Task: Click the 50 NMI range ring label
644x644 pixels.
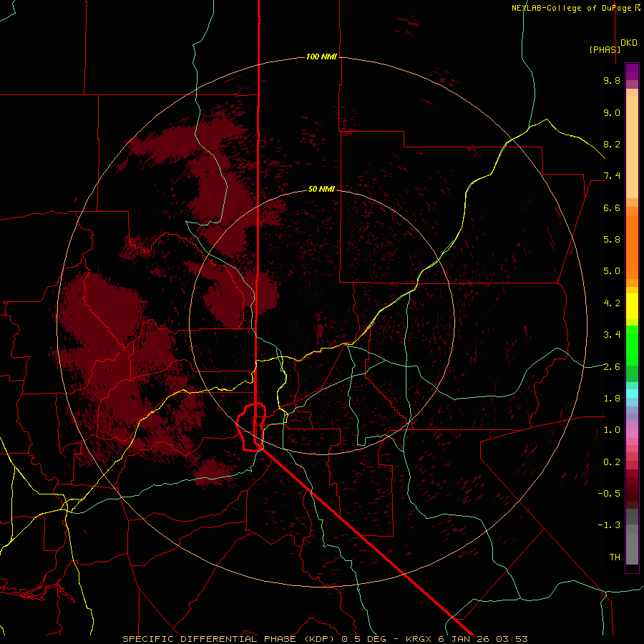Action: tap(321, 189)
